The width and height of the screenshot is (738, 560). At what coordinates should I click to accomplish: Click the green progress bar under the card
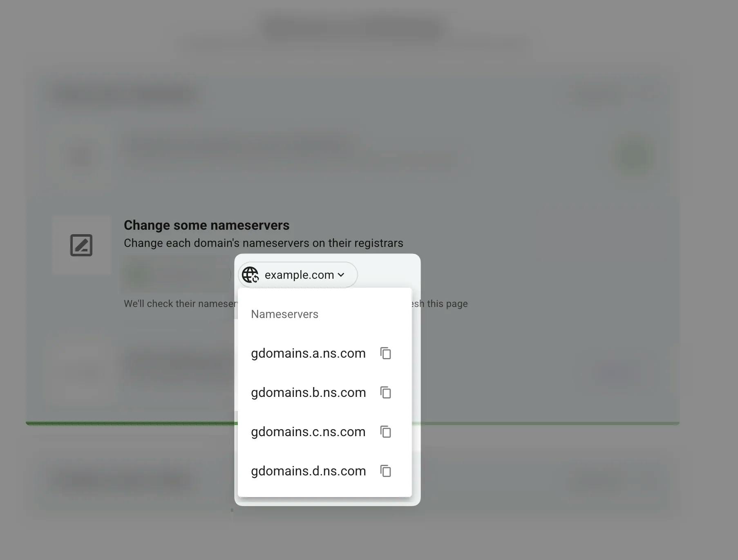[353, 423]
